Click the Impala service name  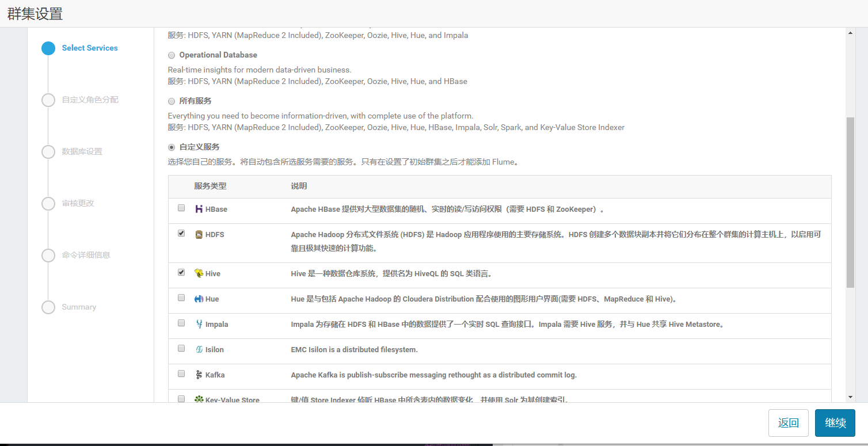tap(217, 325)
